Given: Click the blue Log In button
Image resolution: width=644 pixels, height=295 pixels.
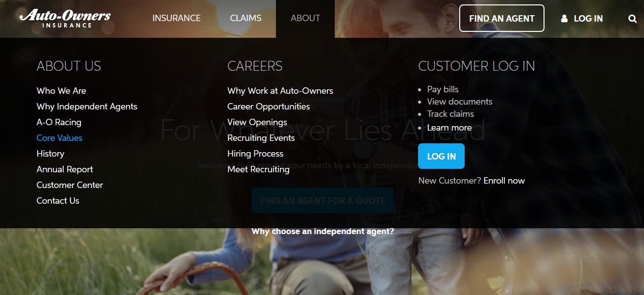Looking at the screenshot, I should coord(441,156).
